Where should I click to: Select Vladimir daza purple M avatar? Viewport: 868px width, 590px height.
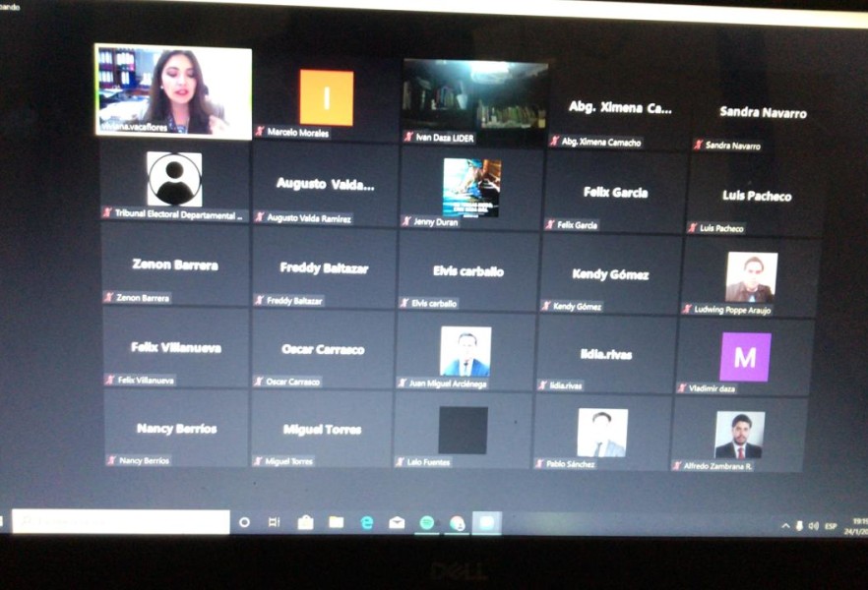[745, 357]
